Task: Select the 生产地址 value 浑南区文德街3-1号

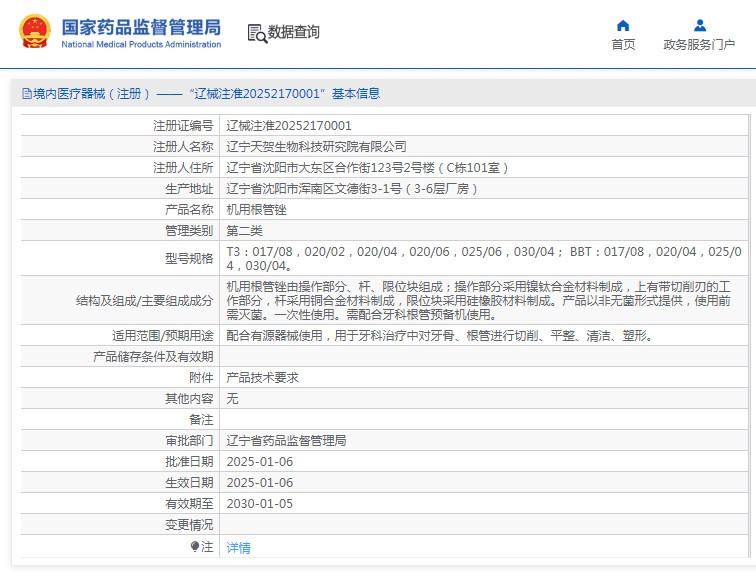Action: tap(352, 189)
